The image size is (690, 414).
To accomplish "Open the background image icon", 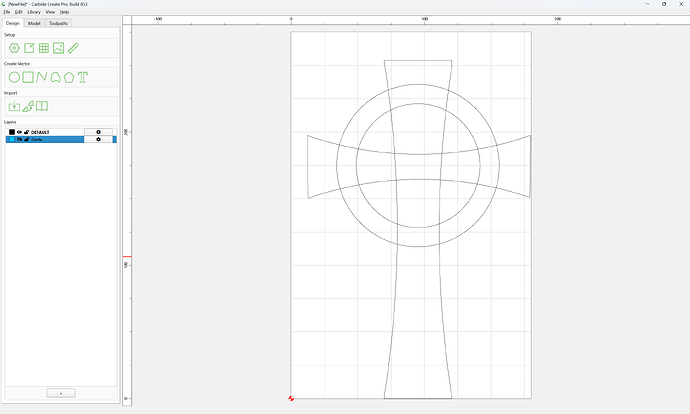I will [59, 48].
